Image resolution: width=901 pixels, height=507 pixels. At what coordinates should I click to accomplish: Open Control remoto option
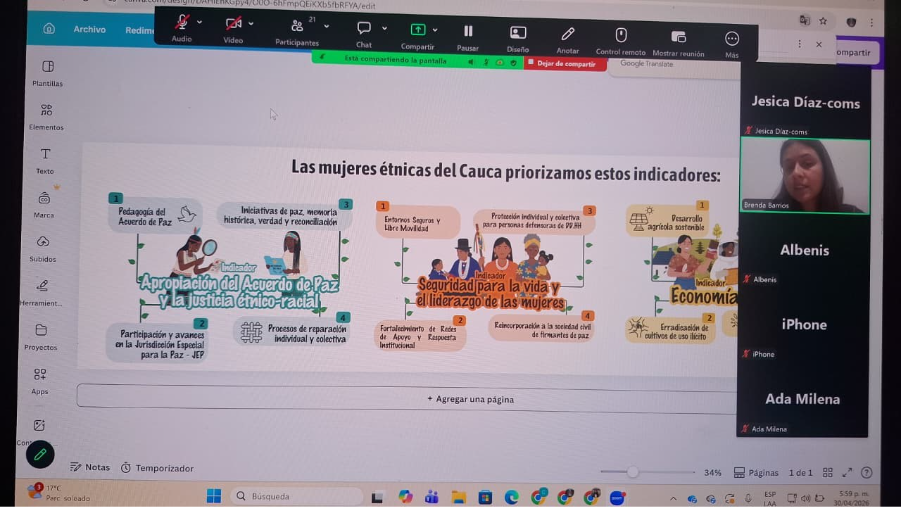point(621,41)
